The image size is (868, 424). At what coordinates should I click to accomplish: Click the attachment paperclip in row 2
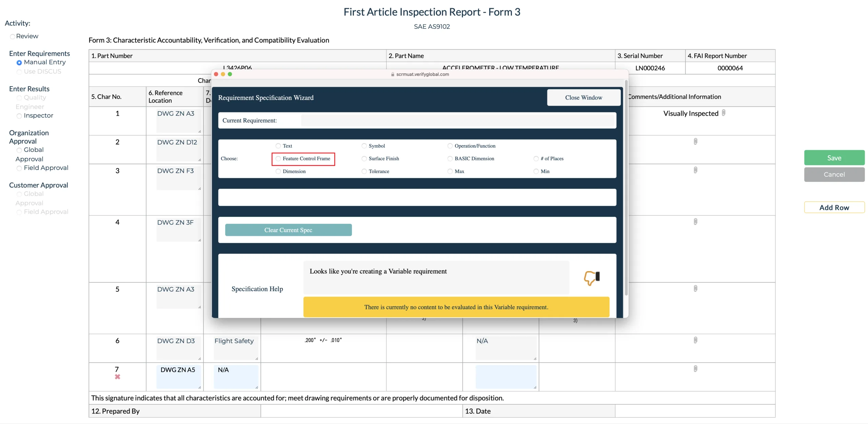(x=695, y=141)
